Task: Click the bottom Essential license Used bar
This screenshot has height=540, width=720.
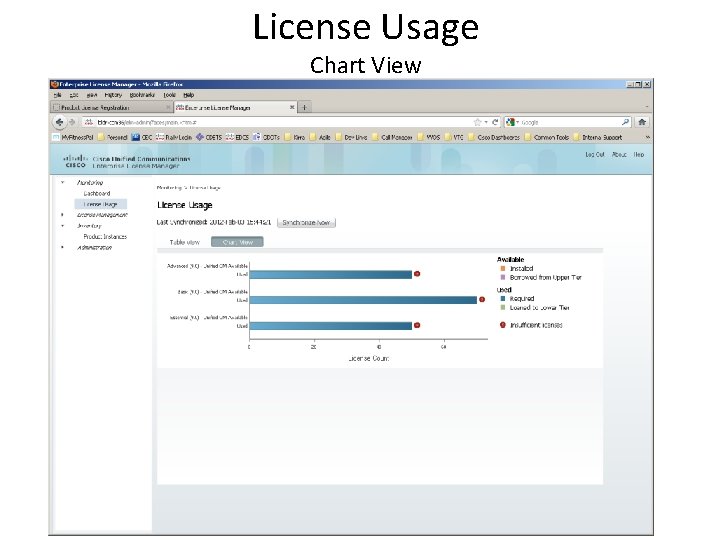Action: tap(331, 326)
